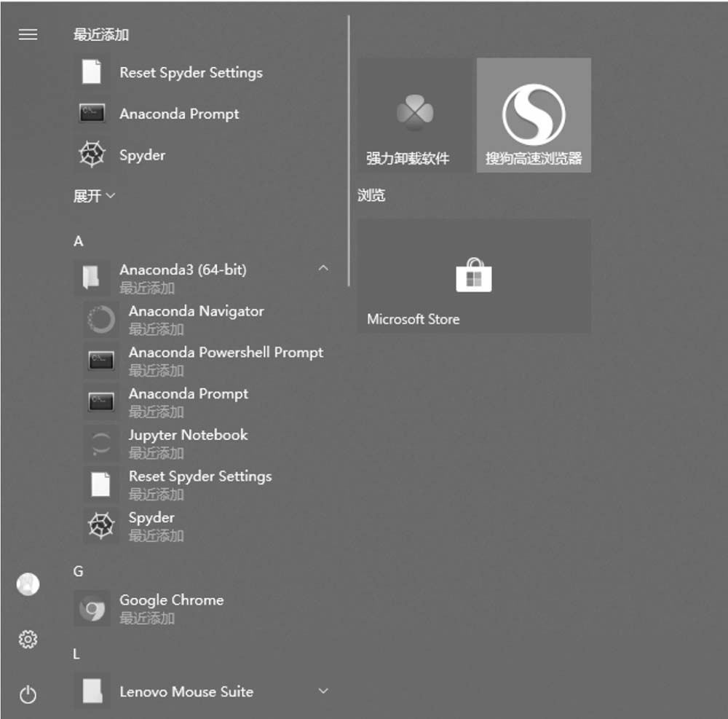Click the Anaconda Navigator ring icon

101,320
